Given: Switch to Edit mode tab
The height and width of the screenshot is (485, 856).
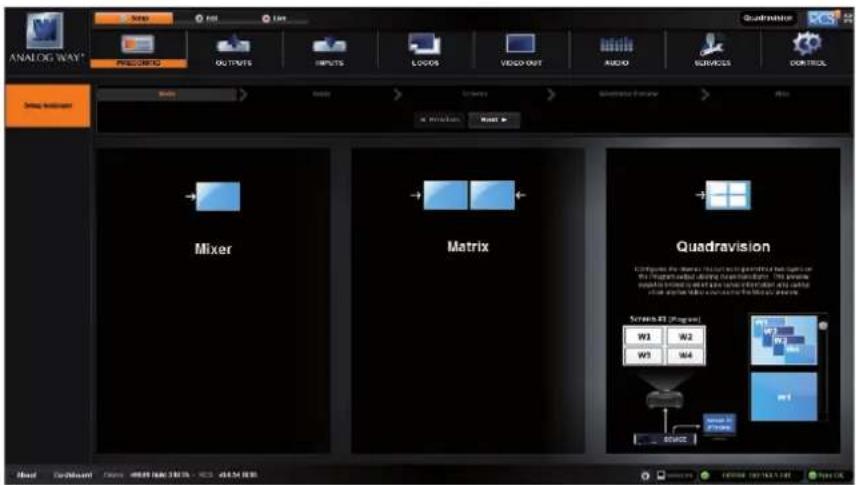Looking at the screenshot, I should (207, 19).
